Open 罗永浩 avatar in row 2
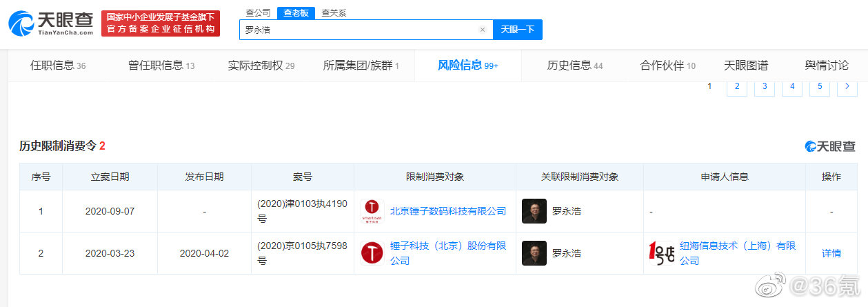This screenshot has width=868, height=307. click(x=534, y=253)
